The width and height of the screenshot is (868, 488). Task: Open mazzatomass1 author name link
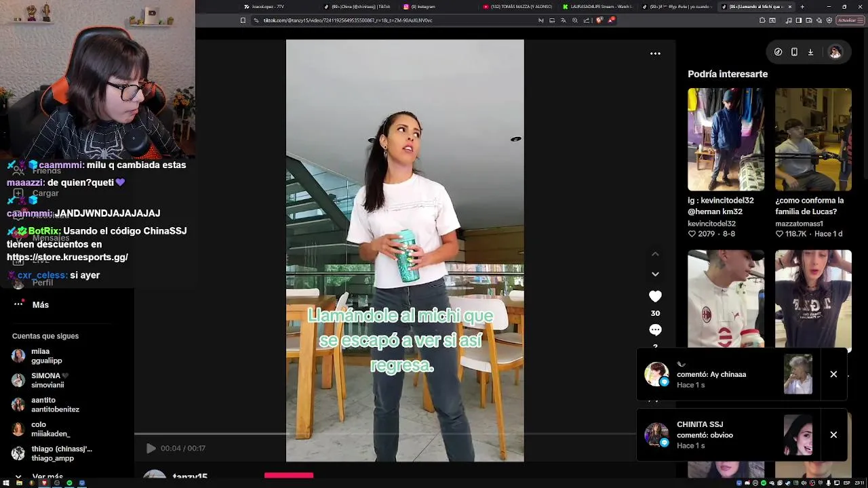click(x=799, y=224)
